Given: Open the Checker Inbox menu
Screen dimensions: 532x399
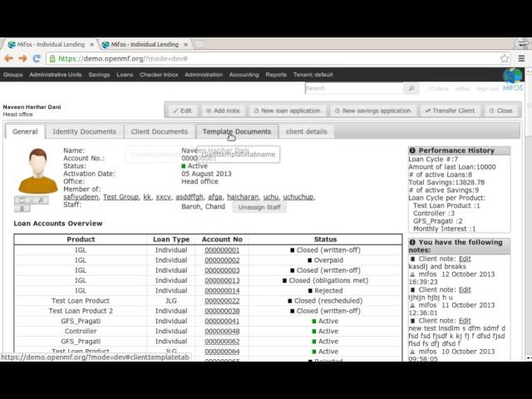Looking at the screenshot, I should [159, 75].
